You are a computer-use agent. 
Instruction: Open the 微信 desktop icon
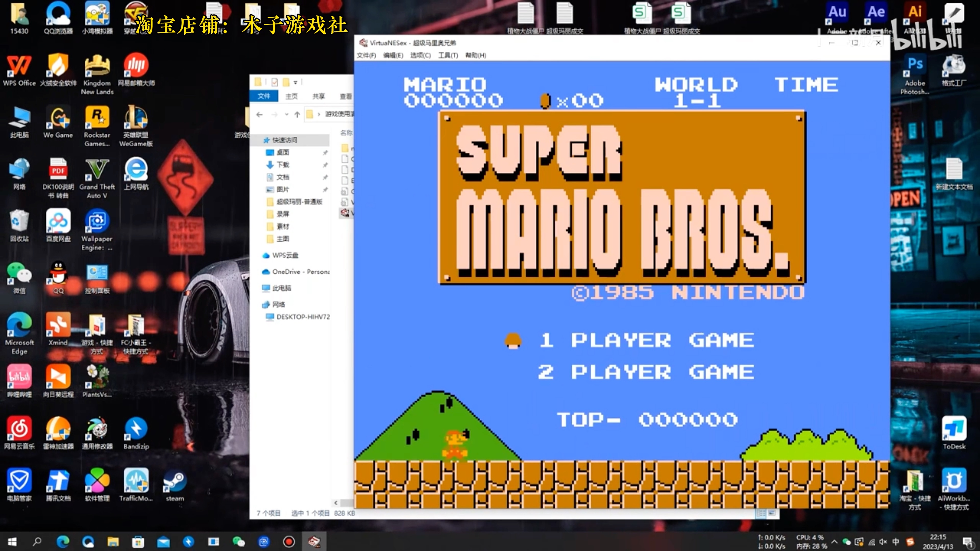(19, 278)
